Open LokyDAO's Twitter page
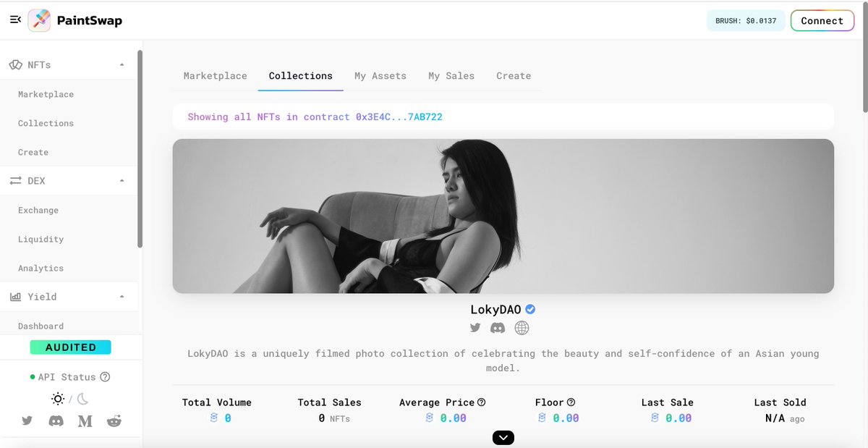The height and width of the screenshot is (448, 868). (x=475, y=328)
